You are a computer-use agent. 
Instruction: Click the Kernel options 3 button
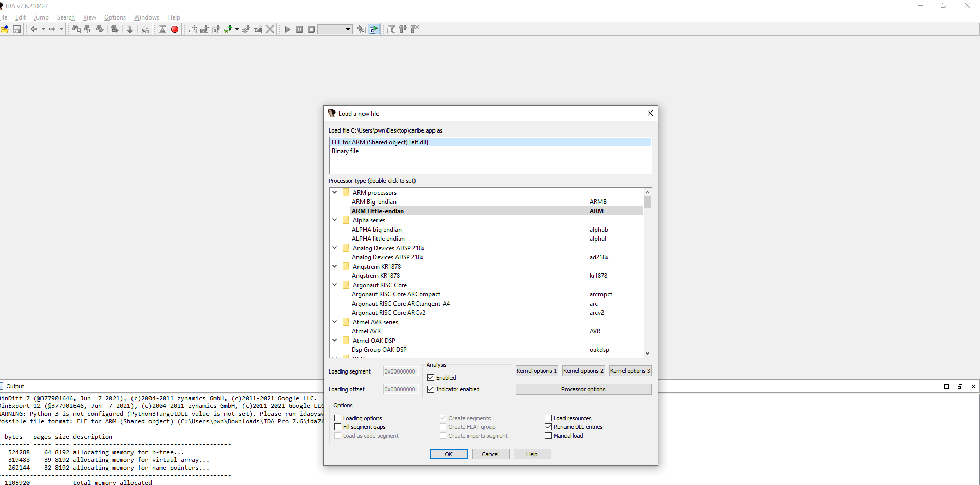point(630,371)
